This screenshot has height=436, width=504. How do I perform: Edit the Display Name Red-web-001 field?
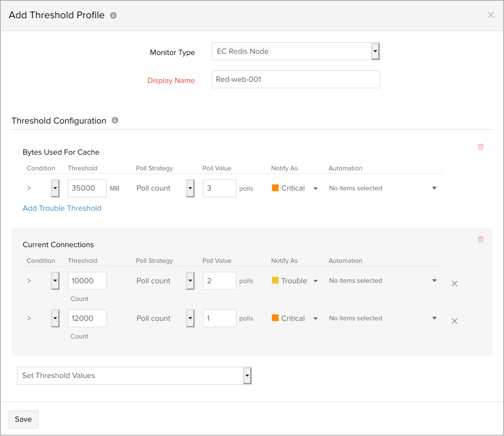pos(295,79)
